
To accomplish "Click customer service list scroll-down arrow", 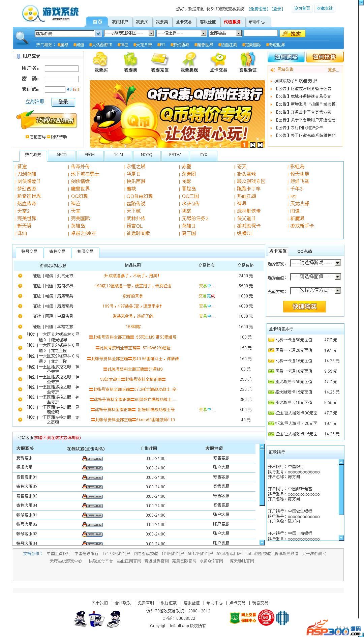I will pyautogui.click(x=262, y=543).
